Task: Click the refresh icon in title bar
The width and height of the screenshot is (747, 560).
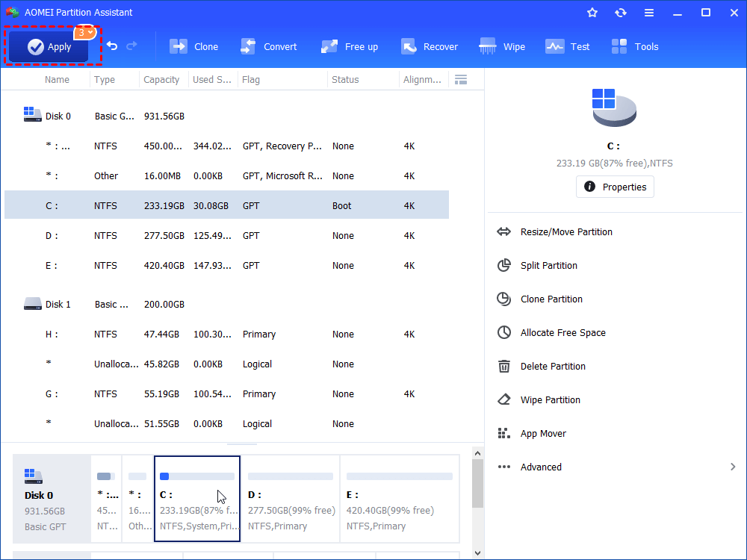Action: [x=620, y=13]
